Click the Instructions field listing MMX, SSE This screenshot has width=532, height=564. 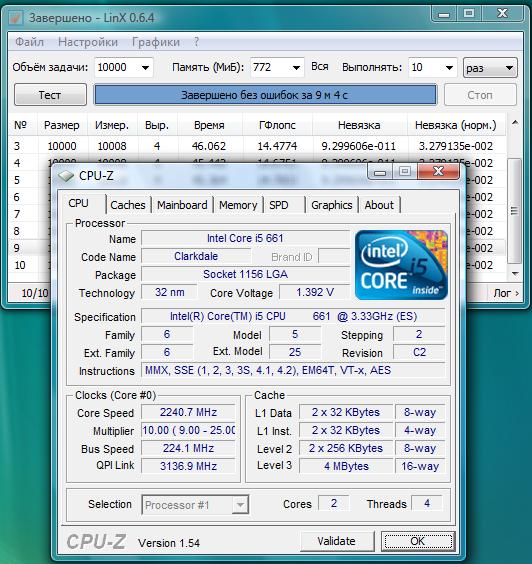tap(293, 370)
